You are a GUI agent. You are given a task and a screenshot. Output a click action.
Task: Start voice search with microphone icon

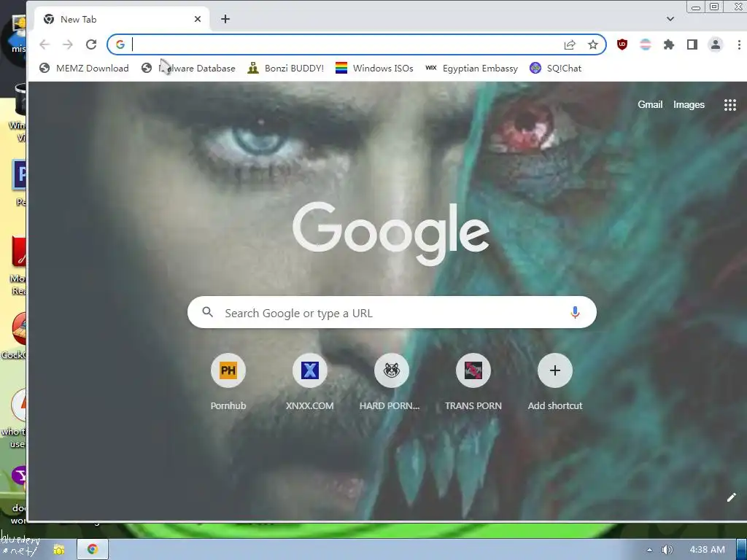coord(575,312)
